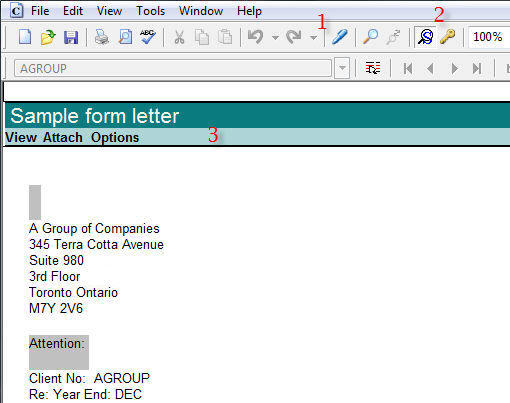Save using the floppy disk icon
The image size is (510, 403).
click(71, 37)
